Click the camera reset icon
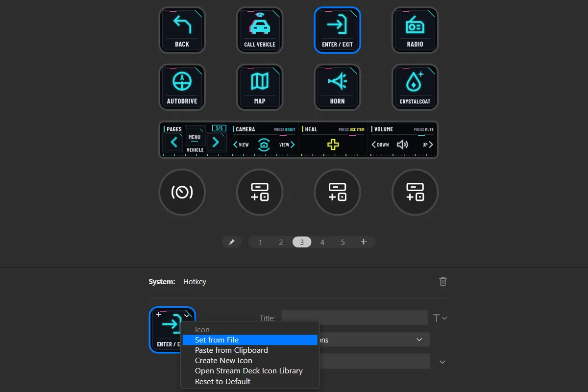Image resolution: width=588 pixels, height=392 pixels. coord(264,145)
